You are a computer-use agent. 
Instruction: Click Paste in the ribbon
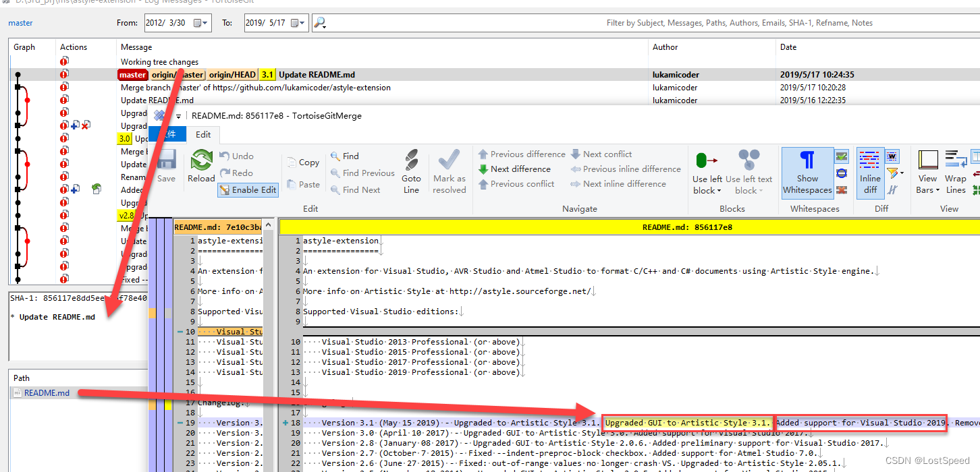point(303,185)
